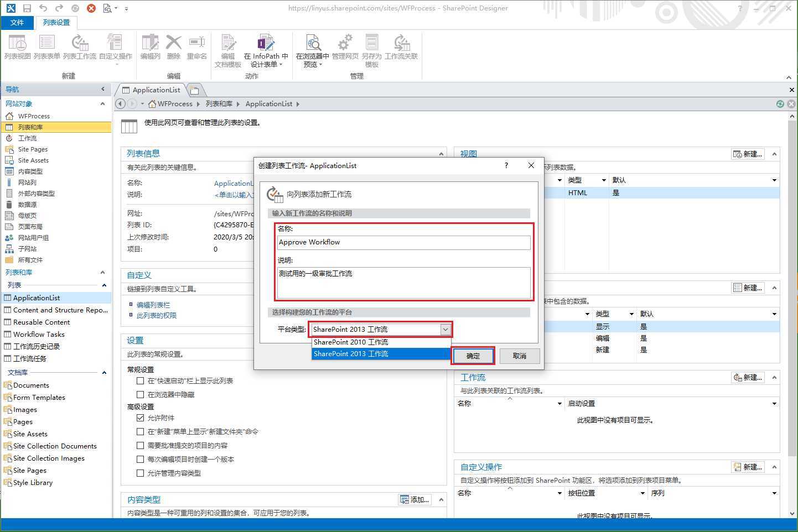This screenshot has width=798, height=532.
Task: Click 添加 button in 内容类型 panel
Action: click(414, 499)
